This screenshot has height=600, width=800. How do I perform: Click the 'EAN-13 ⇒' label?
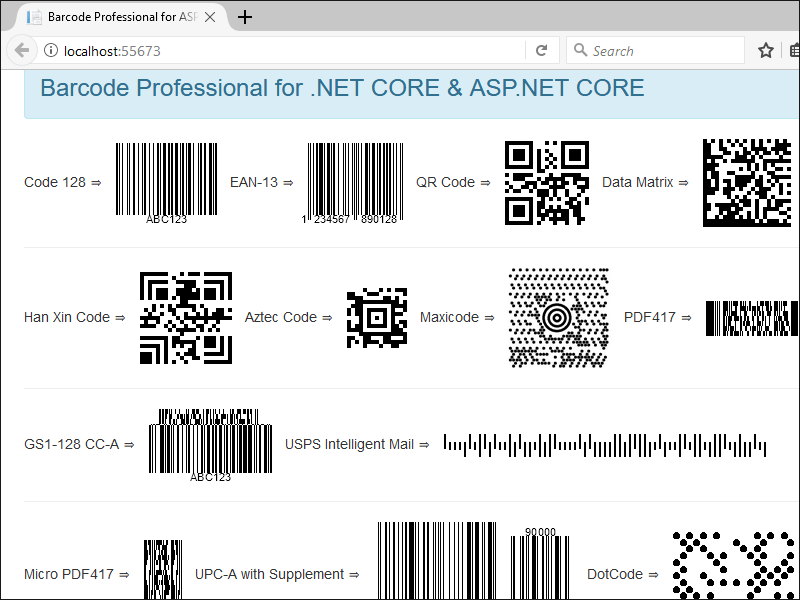click(262, 182)
